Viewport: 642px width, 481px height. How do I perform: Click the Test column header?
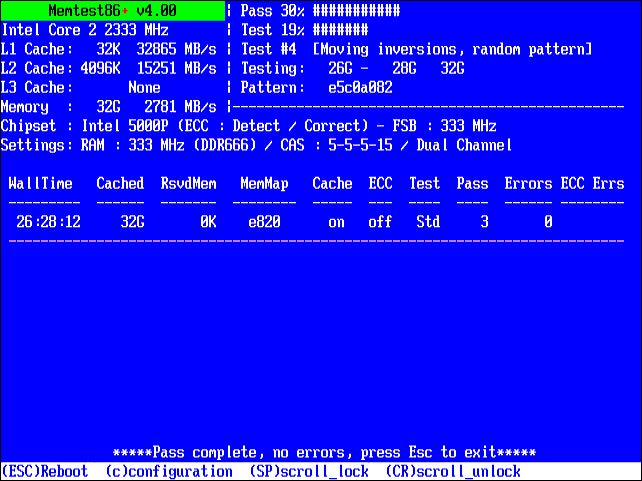tap(425, 184)
